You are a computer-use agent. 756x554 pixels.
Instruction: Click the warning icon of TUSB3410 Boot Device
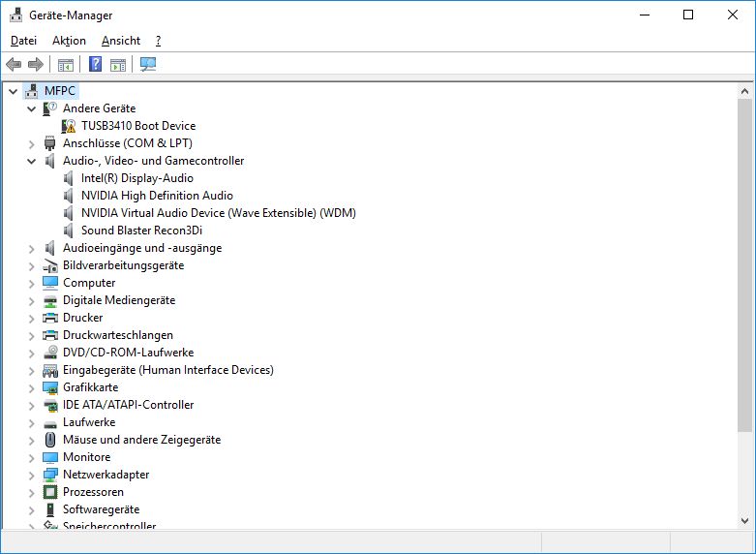(x=69, y=126)
